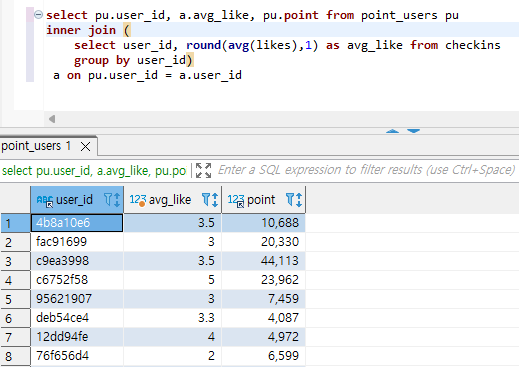Select point value 23,962
This screenshot has width=519, height=367.
(x=263, y=280)
